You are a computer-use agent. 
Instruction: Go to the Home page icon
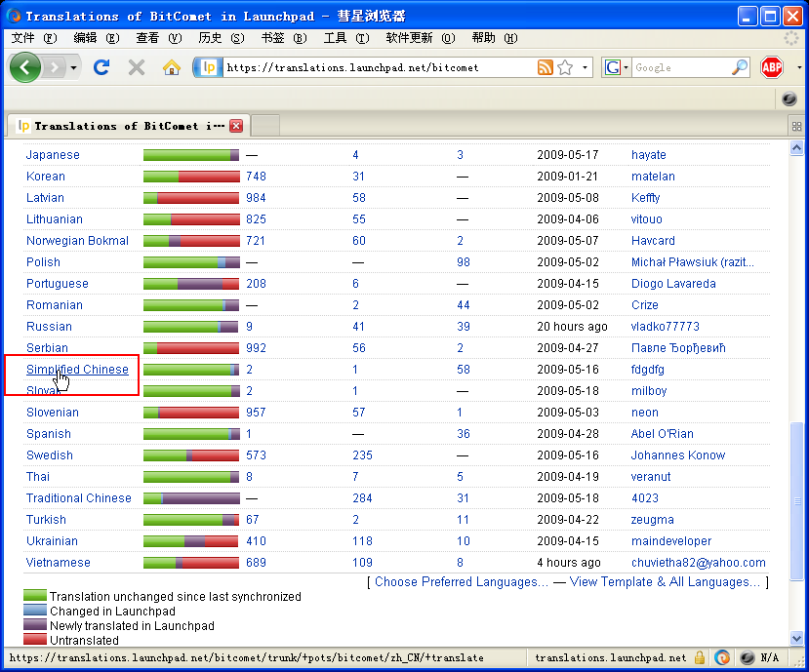coord(172,67)
